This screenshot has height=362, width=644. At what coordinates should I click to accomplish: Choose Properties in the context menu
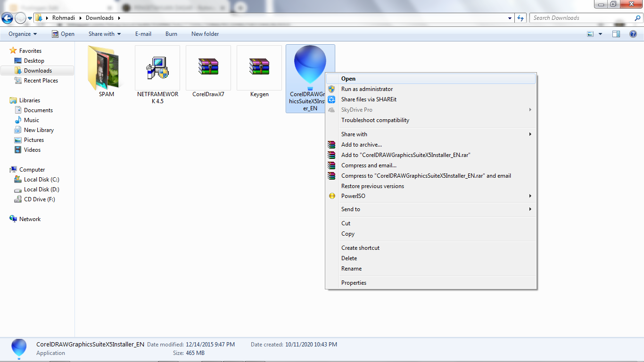431,283
